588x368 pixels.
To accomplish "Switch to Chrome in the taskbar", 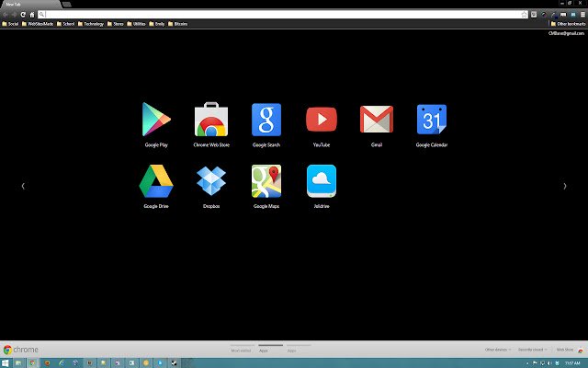I will [32, 362].
